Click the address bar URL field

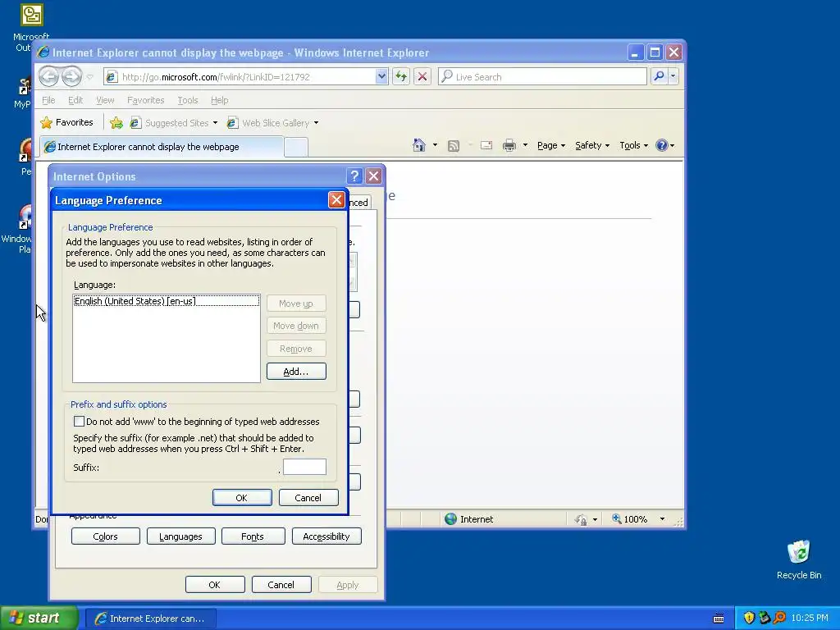pos(246,76)
